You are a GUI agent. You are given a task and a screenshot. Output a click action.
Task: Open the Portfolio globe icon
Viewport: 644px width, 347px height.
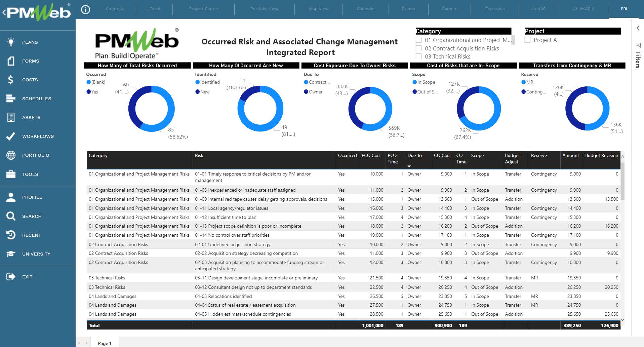tap(11, 155)
